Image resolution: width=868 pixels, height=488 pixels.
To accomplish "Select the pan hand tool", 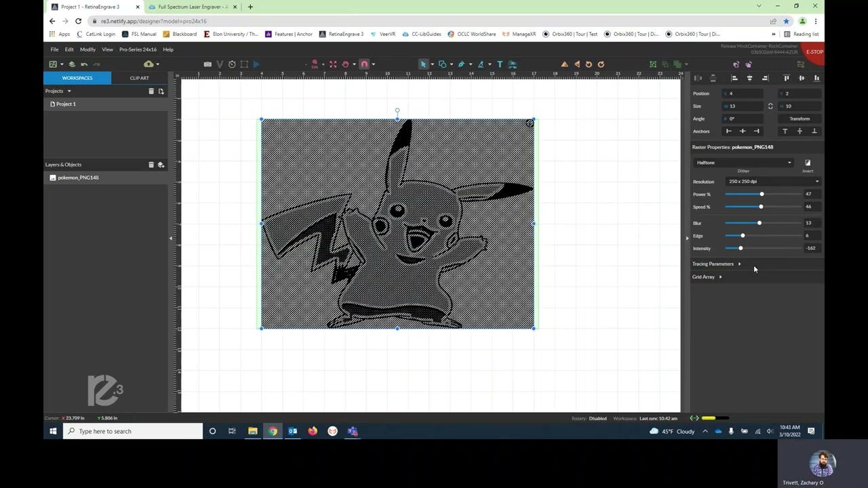I will click(x=345, y=64).
